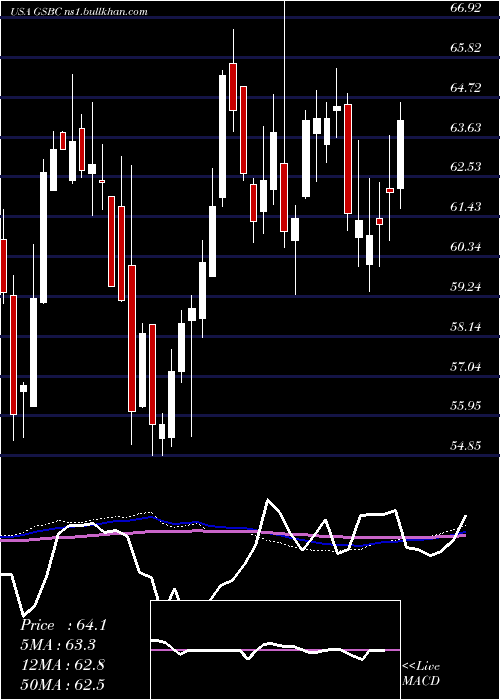Click the '12MA : 62.8' readout
This screenshot has height=700, width=500.
coord(62,665)
